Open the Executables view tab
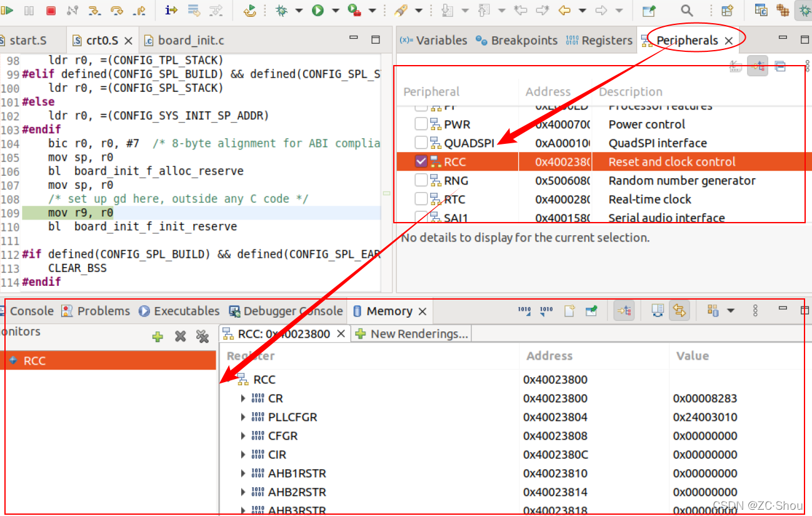This screenshot has height=516, width=812. click(179, 311)
